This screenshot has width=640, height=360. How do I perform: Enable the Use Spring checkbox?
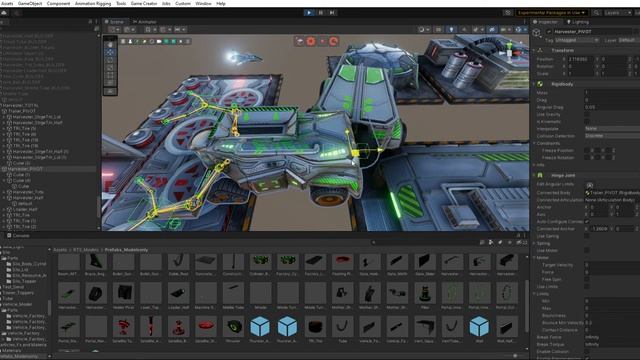[x=587, y=236]
